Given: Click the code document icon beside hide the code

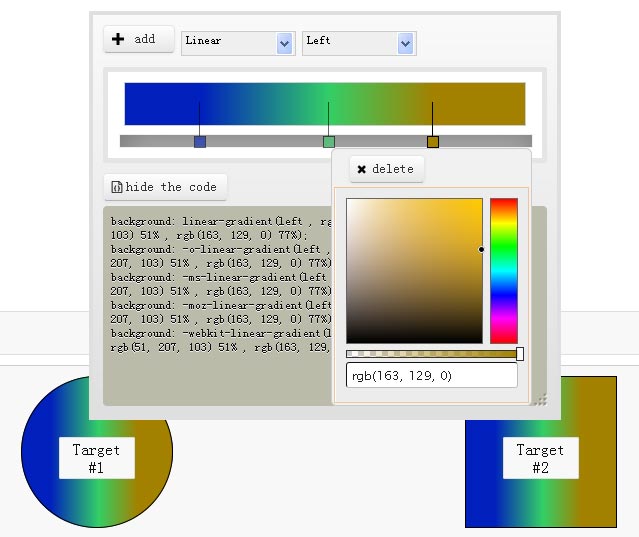Looking at the screenshot, I should click(116, 187).
